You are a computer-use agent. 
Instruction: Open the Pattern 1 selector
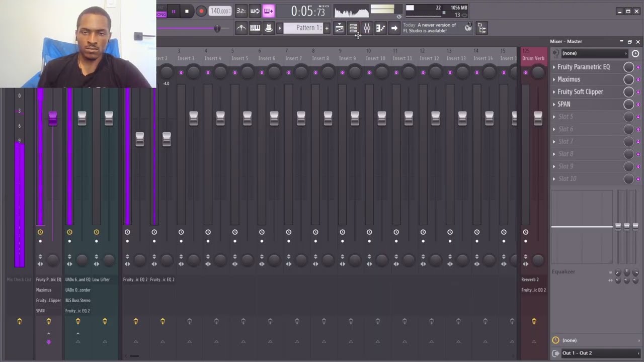(303, 28)
